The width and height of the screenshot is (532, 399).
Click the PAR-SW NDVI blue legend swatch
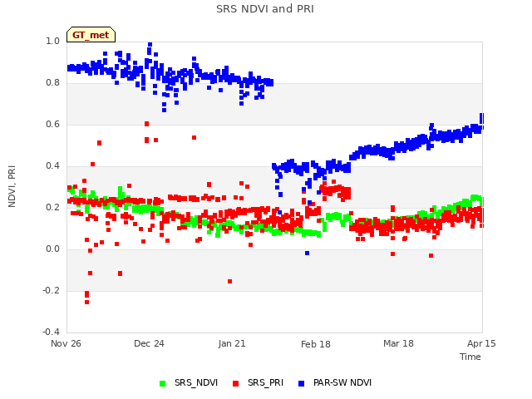tap(301, 383)
